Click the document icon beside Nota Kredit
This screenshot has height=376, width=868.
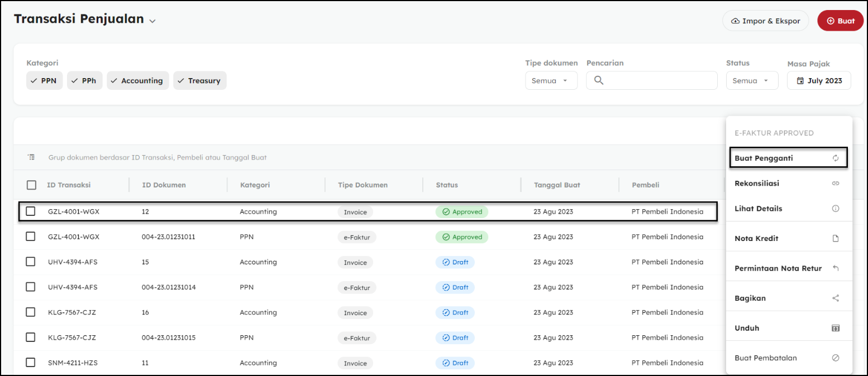click(x=836, y=238)
